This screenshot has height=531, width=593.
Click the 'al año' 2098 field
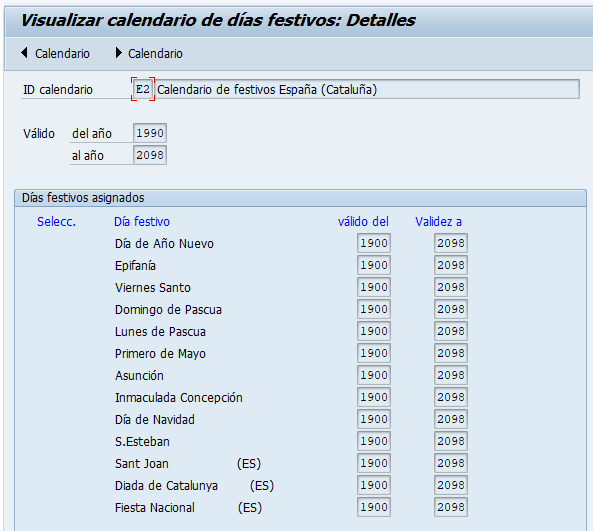[x=150, y=155]
